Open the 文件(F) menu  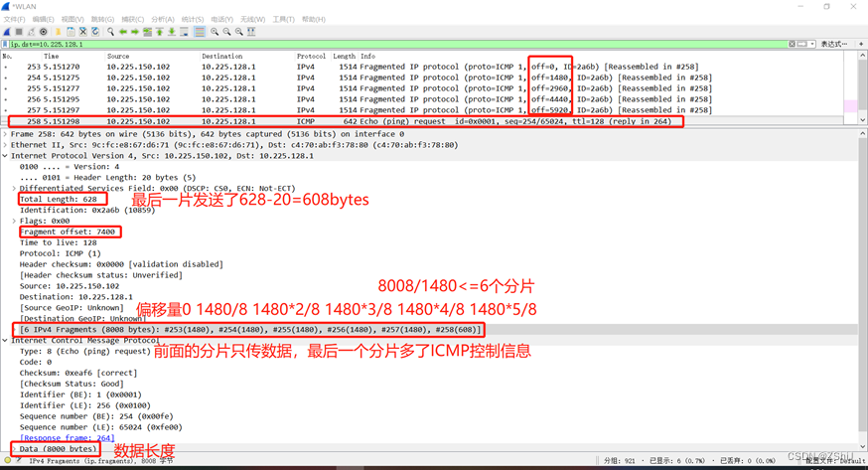(x=14, y=19)
